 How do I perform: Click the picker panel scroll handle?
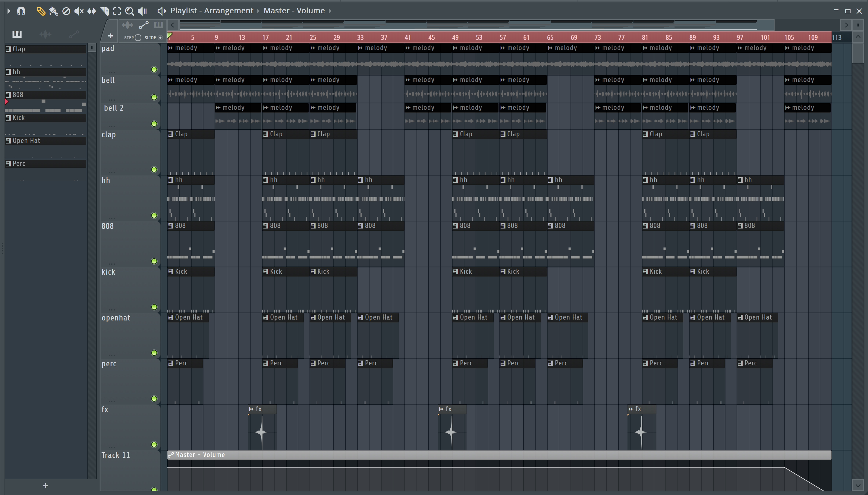click(x=92, y=48)
